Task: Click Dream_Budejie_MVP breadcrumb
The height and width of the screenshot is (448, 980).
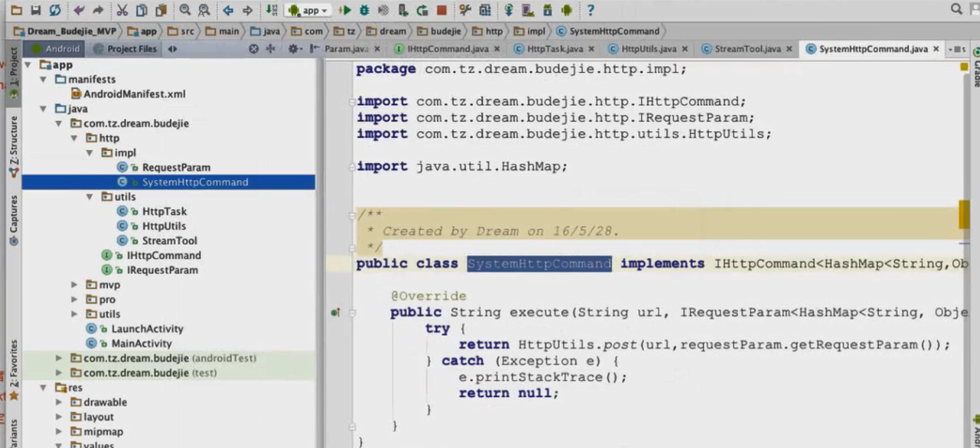Action: 64,31
